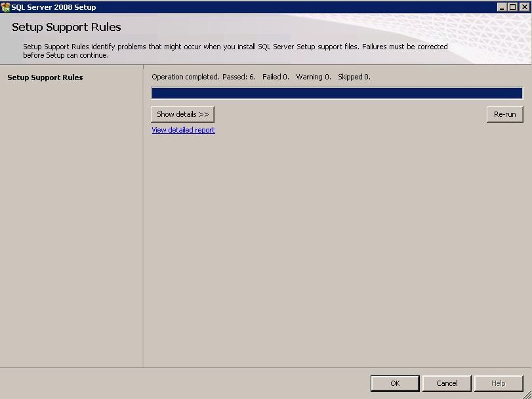This screenshot has width=532, height=399.
Task: Click the left navigation pane background
Action: click(x=72, y=230)
